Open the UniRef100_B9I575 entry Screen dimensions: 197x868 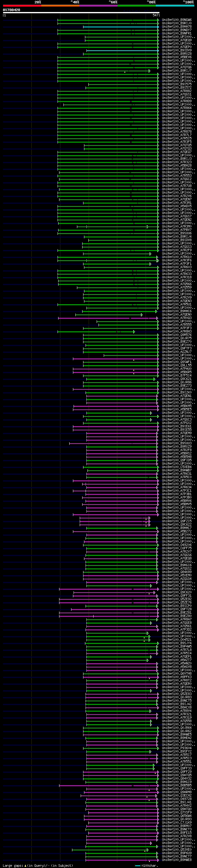click(x=177, y=84)
